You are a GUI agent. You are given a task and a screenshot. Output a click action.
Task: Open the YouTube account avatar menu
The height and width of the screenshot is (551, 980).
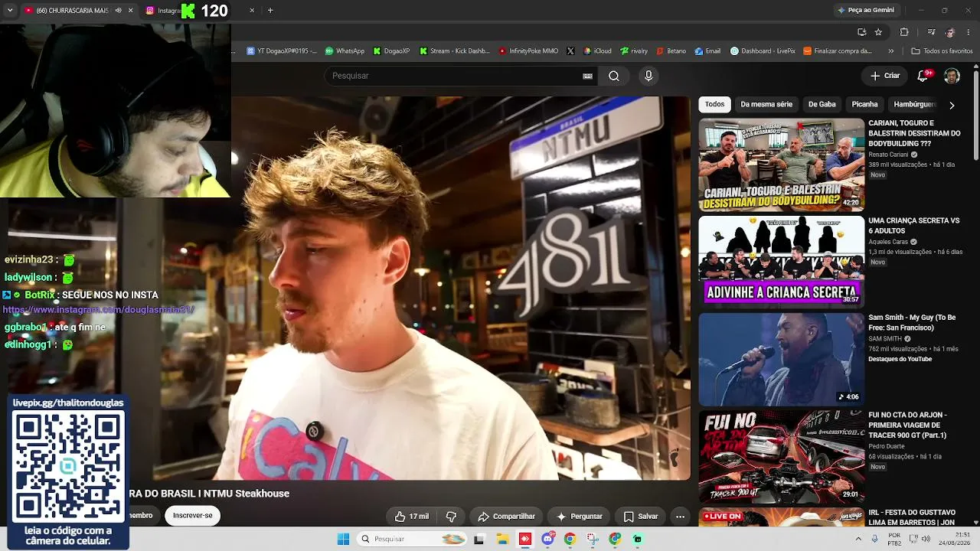tap(952, 76)
